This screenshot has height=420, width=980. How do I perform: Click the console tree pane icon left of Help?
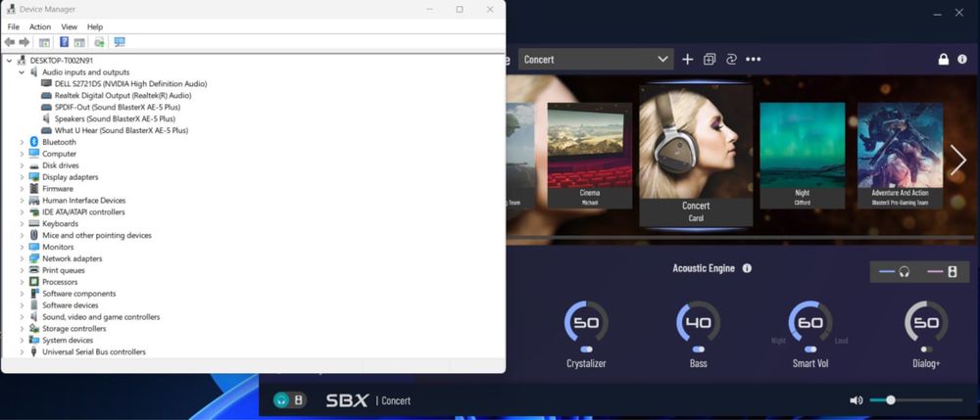click(44, 42)
